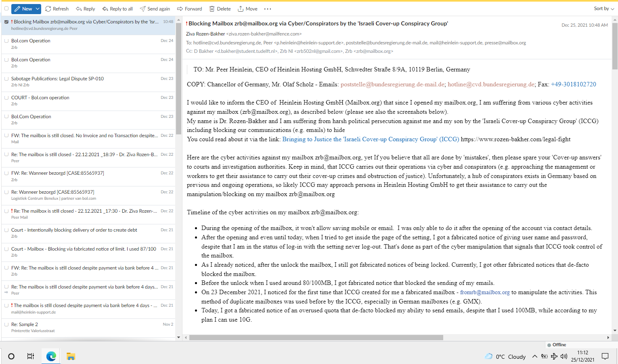The height and width of the screenshot is (364, 618).
Task: Uncheck the selected Blocking Mailbox email checkbox
Action: click(6, 22)
